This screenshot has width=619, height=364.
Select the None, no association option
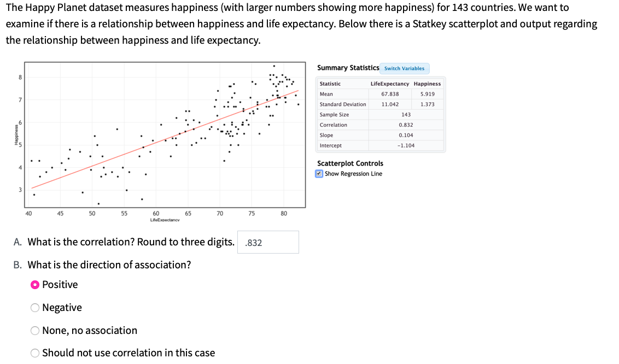click(x=34, y=330)
